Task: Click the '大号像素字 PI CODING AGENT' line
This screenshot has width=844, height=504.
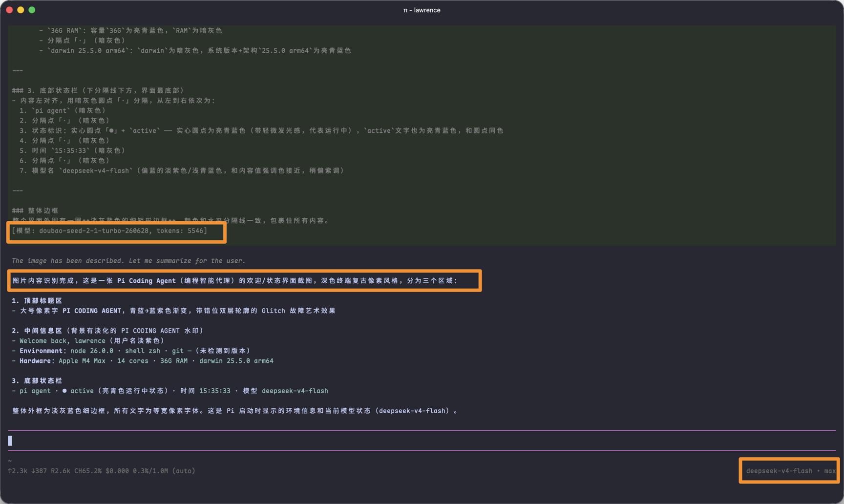Action: pos(174,311)
